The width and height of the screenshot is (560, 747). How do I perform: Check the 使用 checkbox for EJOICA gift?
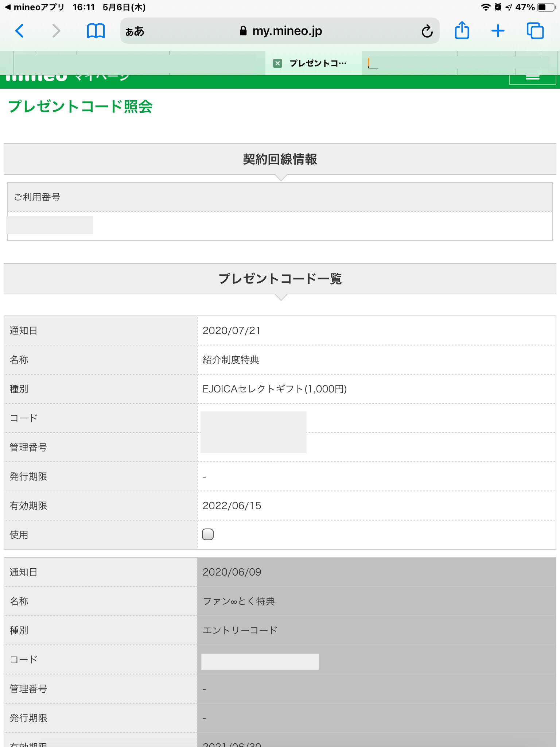pyautogui.click(x=208, y=534)
